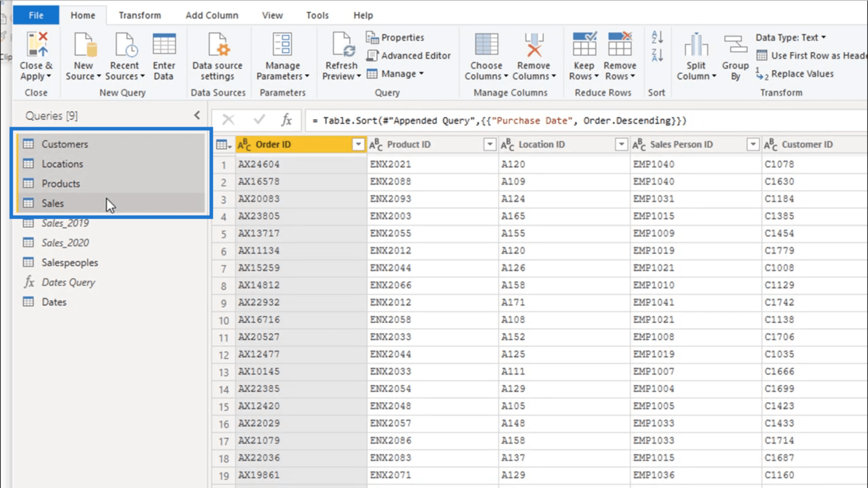Switch to the Add Column tab
This screenshot has height=488, width=868.
click(x=212, y=15)
